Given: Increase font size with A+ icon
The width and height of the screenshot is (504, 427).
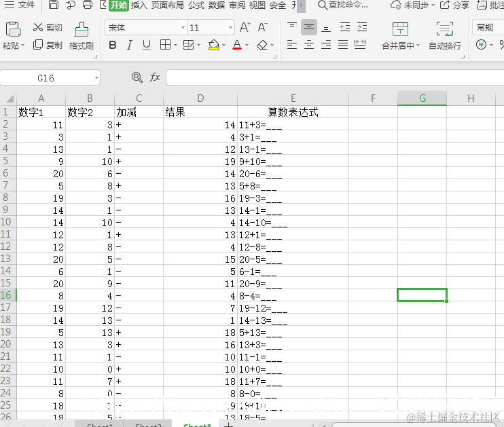Looking at the screenshot, I should coord(245,27).
